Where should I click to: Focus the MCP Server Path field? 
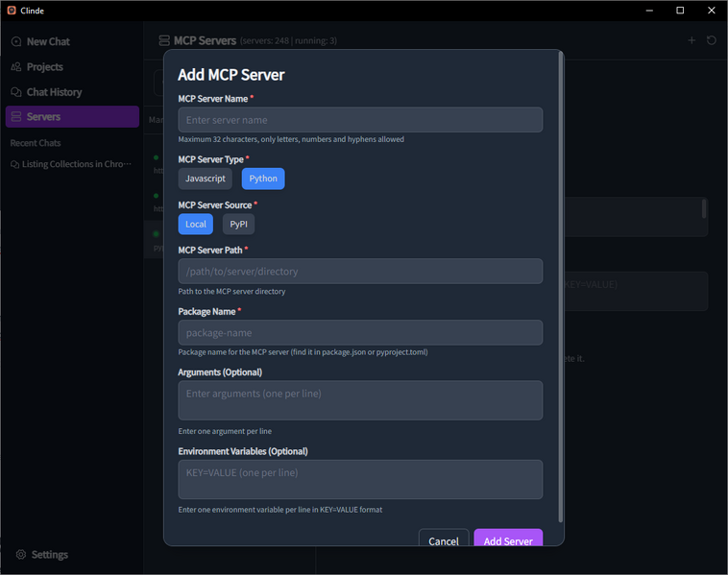point(360,271)
